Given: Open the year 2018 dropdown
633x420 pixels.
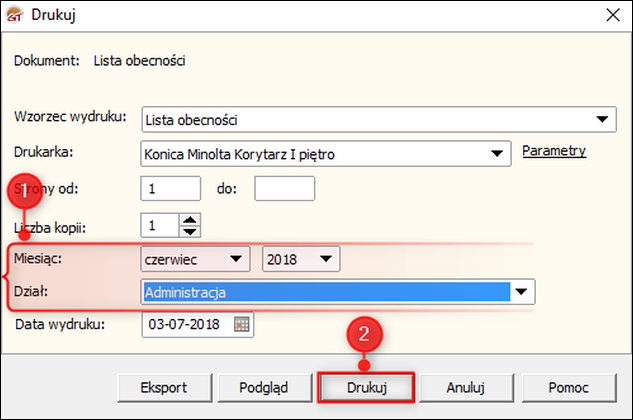Looking at the screenshot, I should click(x=324, y=259).
